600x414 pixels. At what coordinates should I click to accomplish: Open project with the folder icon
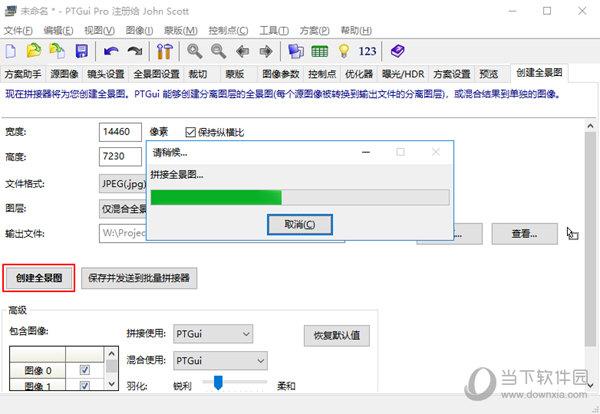pos(34,51)
